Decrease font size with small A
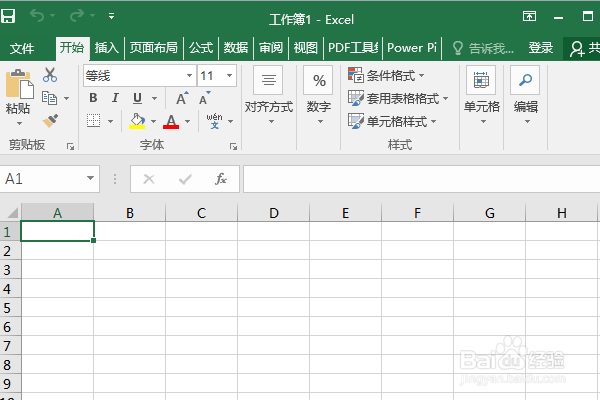 (x=205, y=98)
